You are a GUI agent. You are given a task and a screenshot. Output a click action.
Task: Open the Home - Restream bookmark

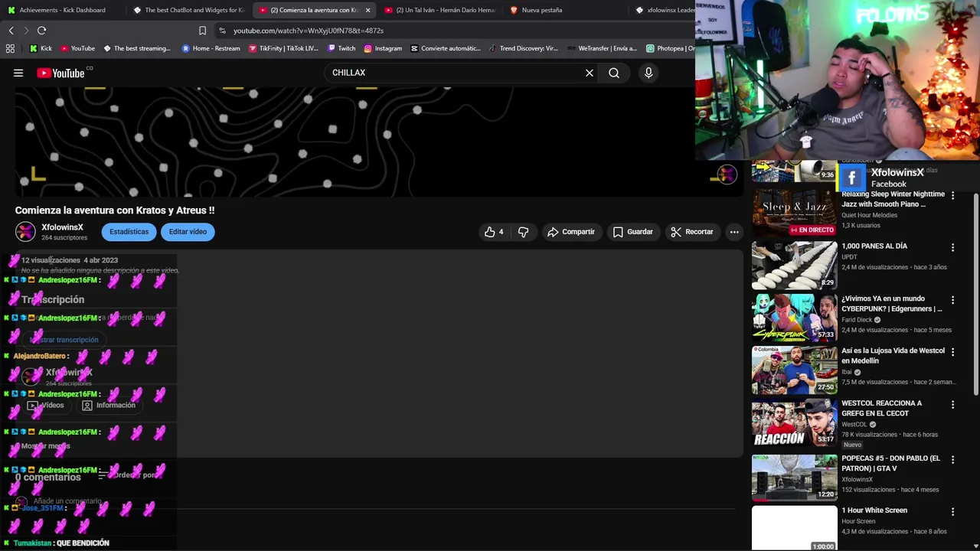[211, 48]
